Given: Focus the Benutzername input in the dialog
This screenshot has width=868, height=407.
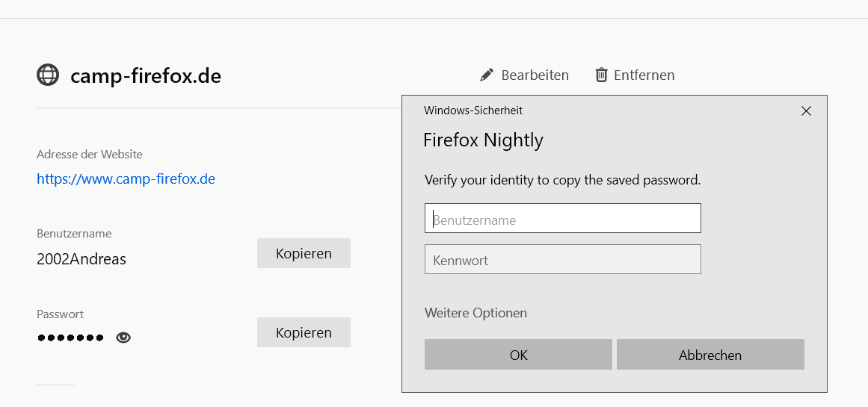Looking at the screenshot, I should (x=563, y=219).
